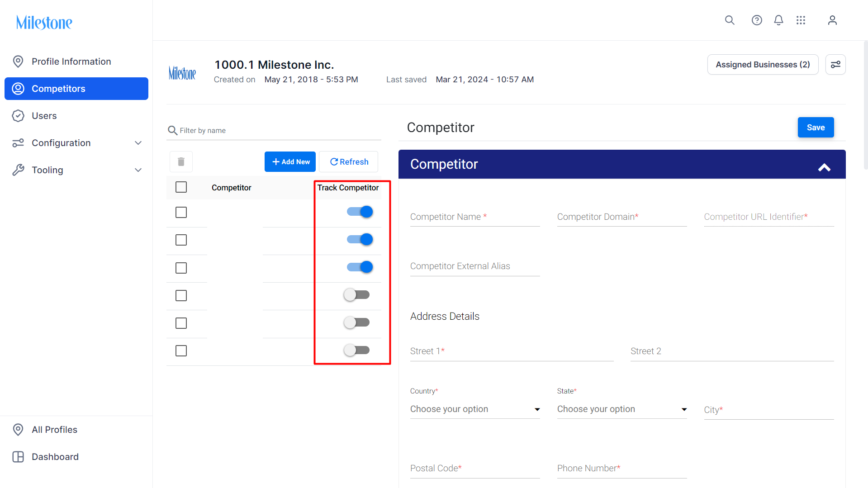The image size is (868, 488).
Task: Click the Milestone logo in the sidebar
Action: (x=44, y=22)
